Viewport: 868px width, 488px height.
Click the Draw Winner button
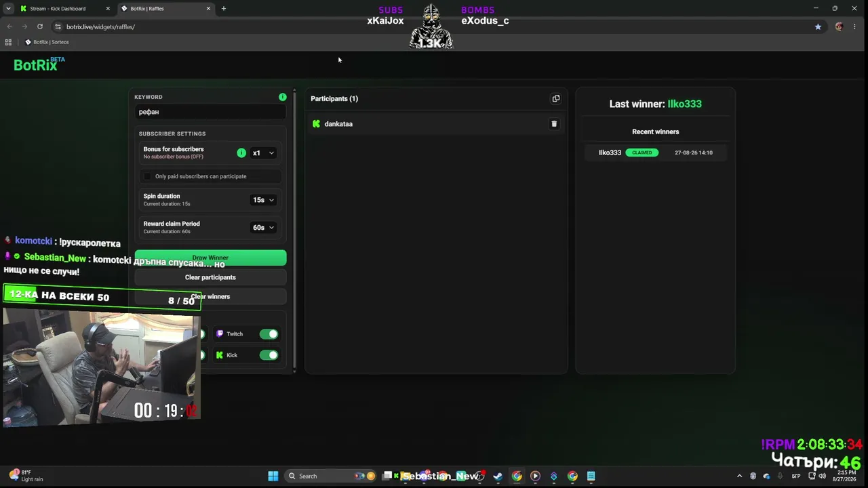(210, 258)
